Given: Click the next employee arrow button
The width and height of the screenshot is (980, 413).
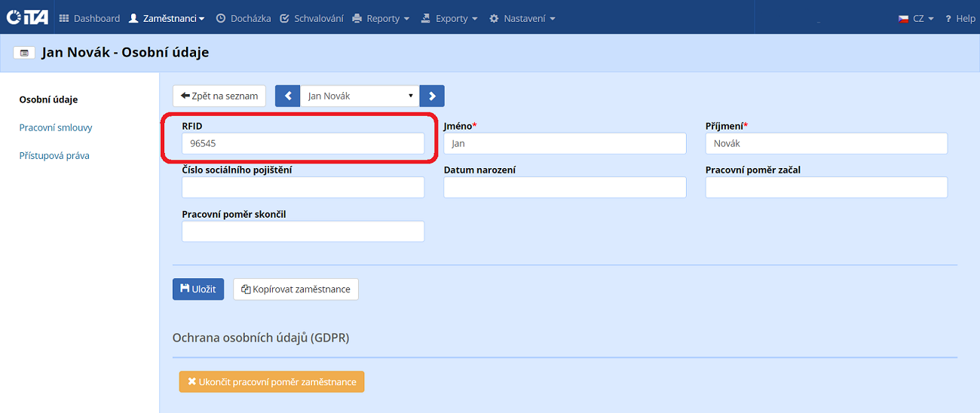Looking at the screenshot, I should 432,96.
